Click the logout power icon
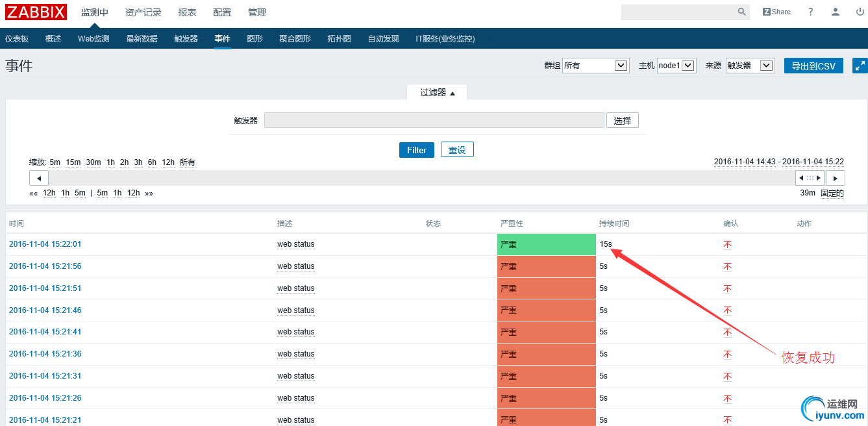868x426 pixels. (x=860, y=12)
